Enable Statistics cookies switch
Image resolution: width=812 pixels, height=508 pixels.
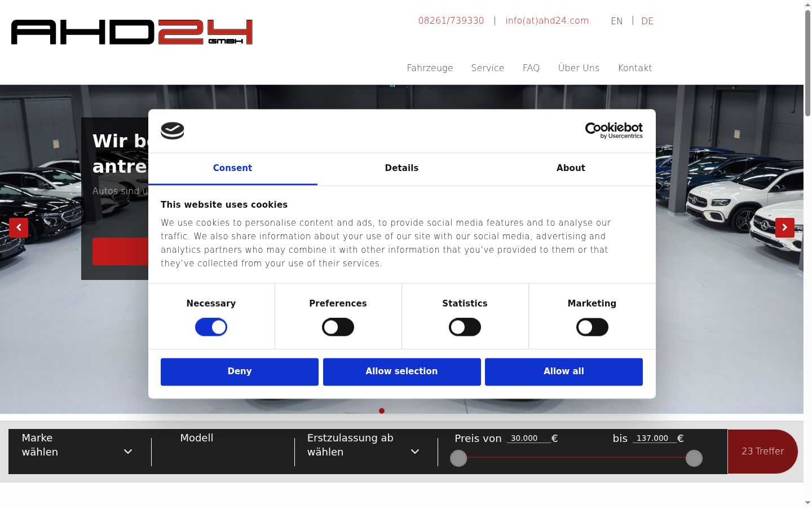pyautogui.click(x=465, y=327)
